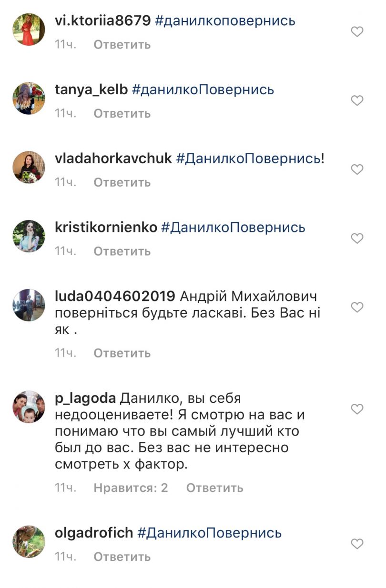Open the username kristikornienko
The height and width of the screenshot is (588, 386).
106,228
